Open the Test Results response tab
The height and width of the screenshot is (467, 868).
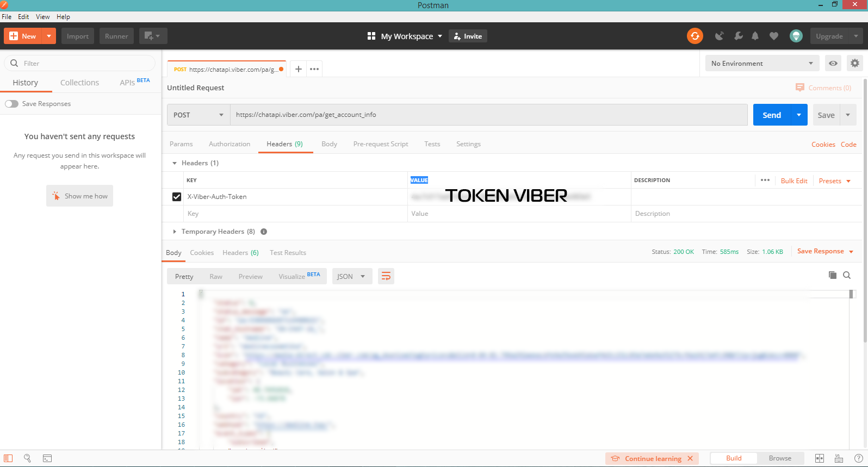click(x=288, y=253)
